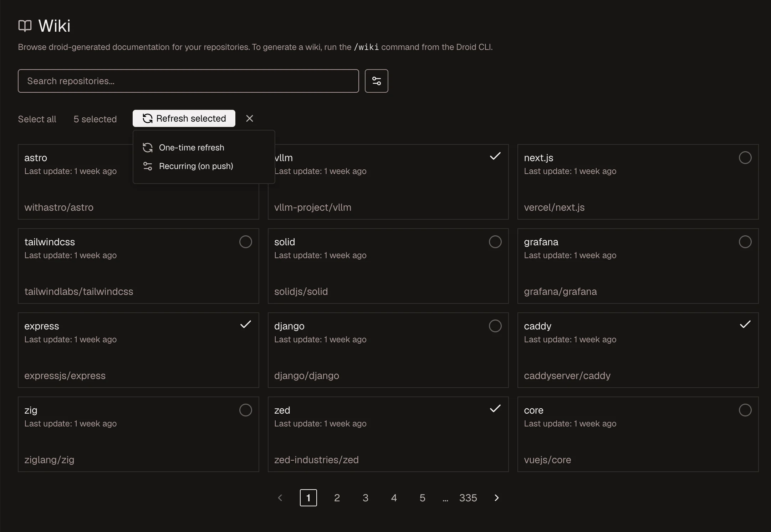Click the One-time refresh arrows icon

click(148, 148)
